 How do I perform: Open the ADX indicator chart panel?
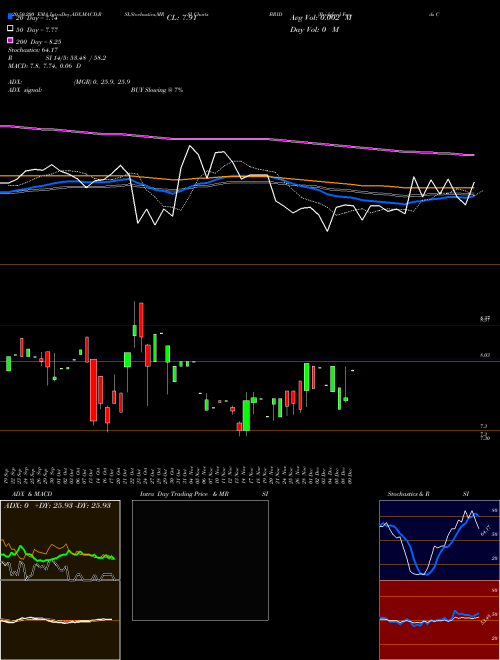60,540
